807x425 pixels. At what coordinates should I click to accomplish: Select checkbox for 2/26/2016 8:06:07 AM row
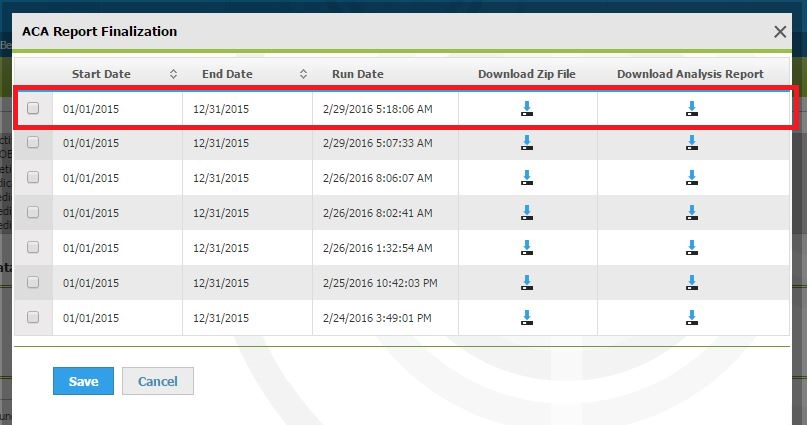click(x=33, y=177)
